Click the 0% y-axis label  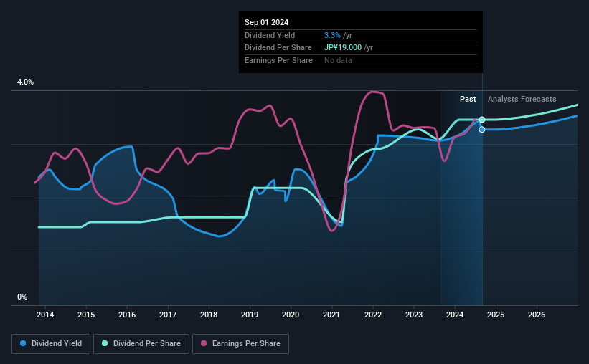pyautogui.click(x=22, y=297)
